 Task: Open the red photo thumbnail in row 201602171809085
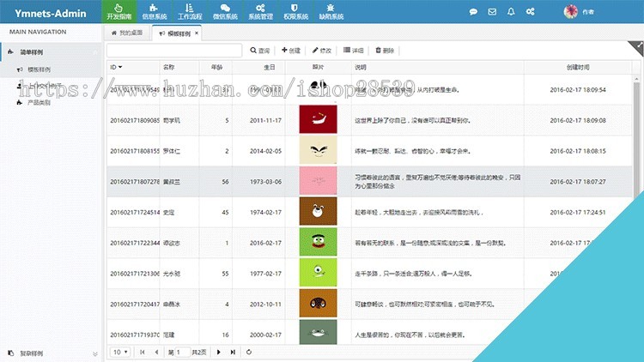pyautogui.click(x=318, y=119)
